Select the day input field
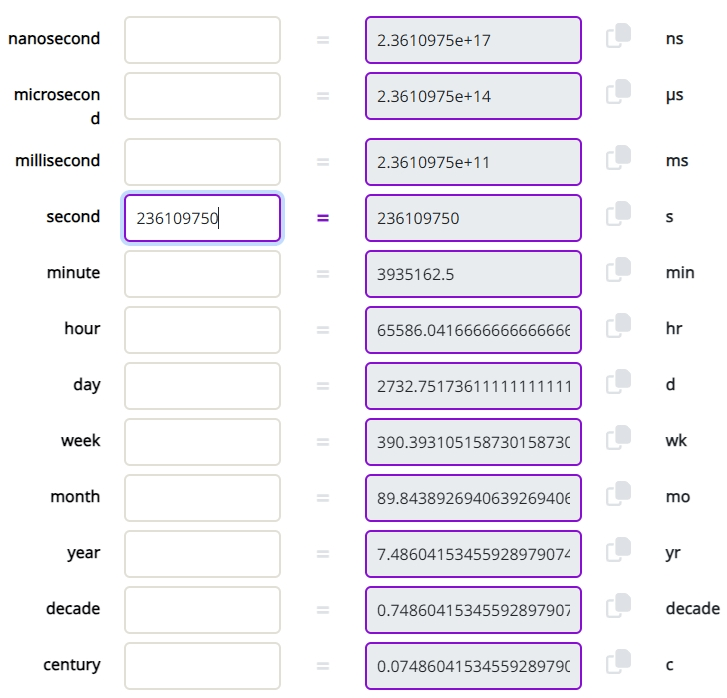 point(202,386)
